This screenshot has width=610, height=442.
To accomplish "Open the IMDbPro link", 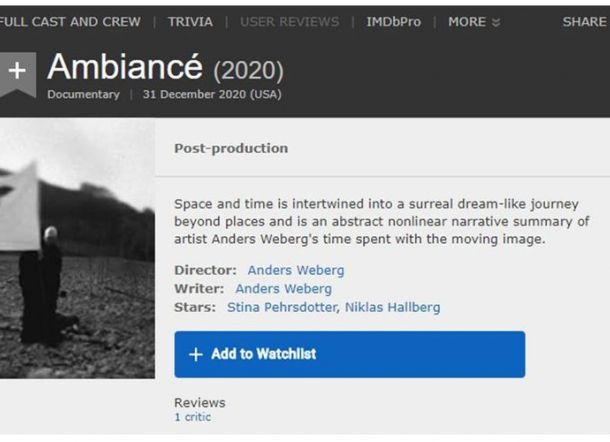I will [392, 21].
